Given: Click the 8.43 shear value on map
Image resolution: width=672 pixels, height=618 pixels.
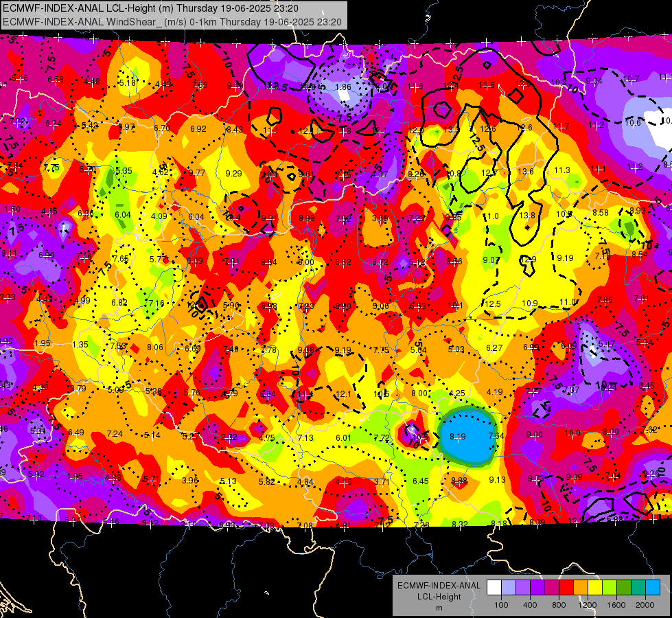Looking at the screenshot, I should pos(235,130).
